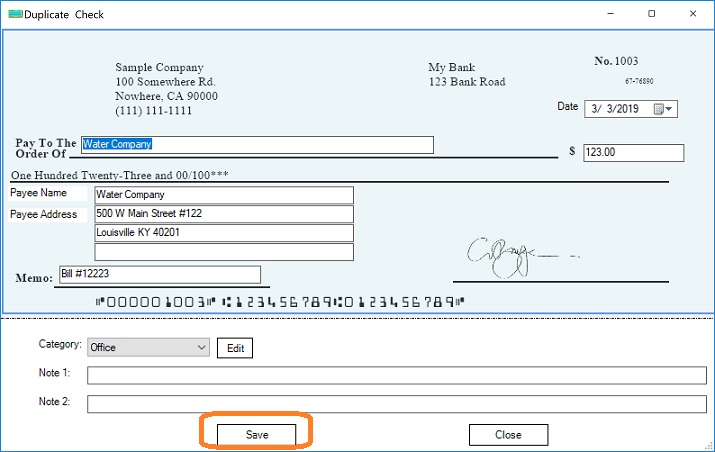Click the '67-76890' routing fraction text
Viewport: 715px width, 452px height.
tap(639, 81)
